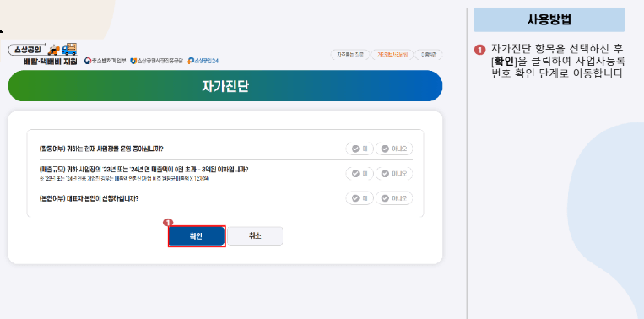Select 아니오 for the 매출규모 question
Image resolution: width=644 pixels, height=319 pixels.
[394, 174]
